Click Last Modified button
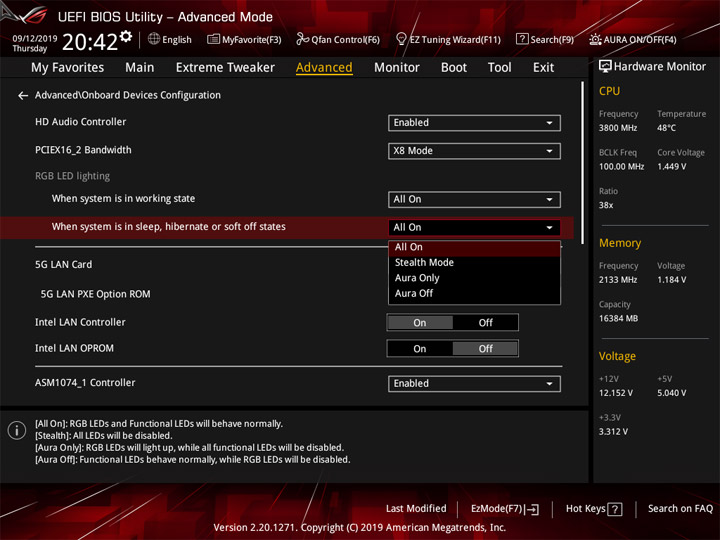This screenshot has width=720, height=540. pos(416,509)
